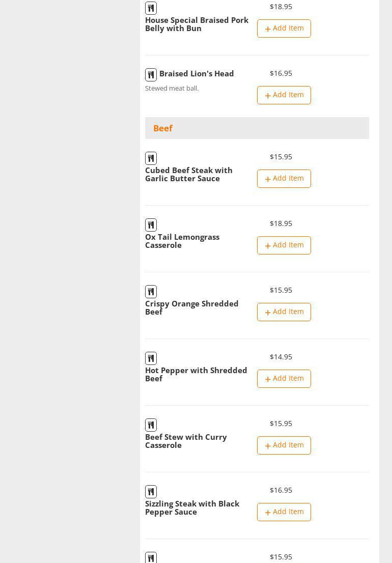
Task: Click utensils icon above Hot Pepper with Shredded Beef
Action: (151, 358)
